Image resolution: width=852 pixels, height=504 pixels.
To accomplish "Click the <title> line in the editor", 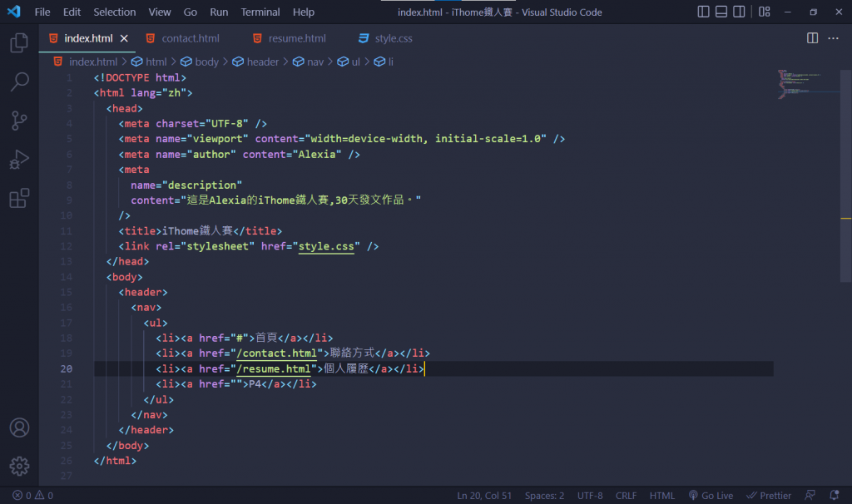I will [x=201, y=231].
